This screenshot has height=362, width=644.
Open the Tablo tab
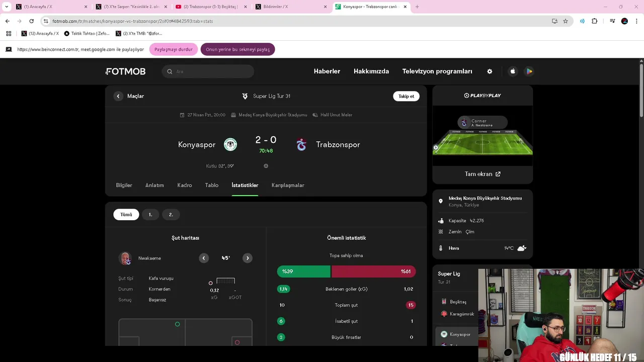(212, 185)
